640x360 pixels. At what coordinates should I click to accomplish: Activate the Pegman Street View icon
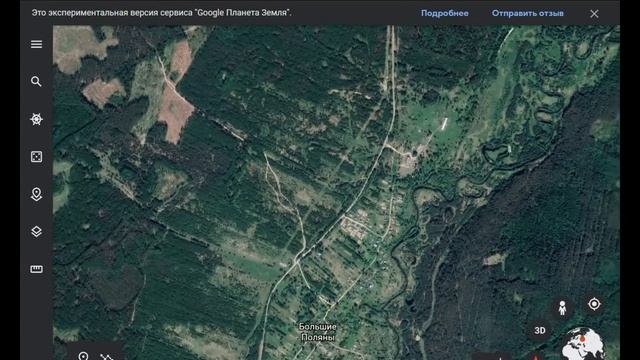click(x=562, y=308)
